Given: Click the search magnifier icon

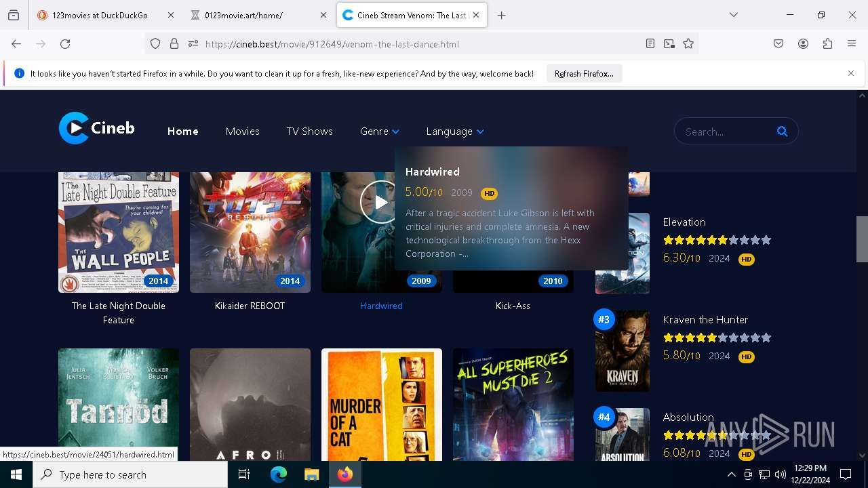Looking at the screenshot, I should coord(782,131).
